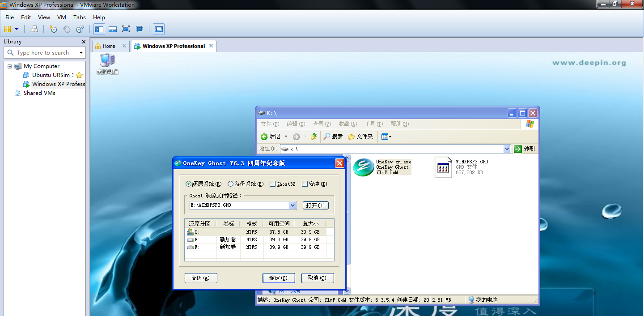Open the snapshot manager icon
The height and width of the screenshot is (316, 644).
click(x=80, y=29)
